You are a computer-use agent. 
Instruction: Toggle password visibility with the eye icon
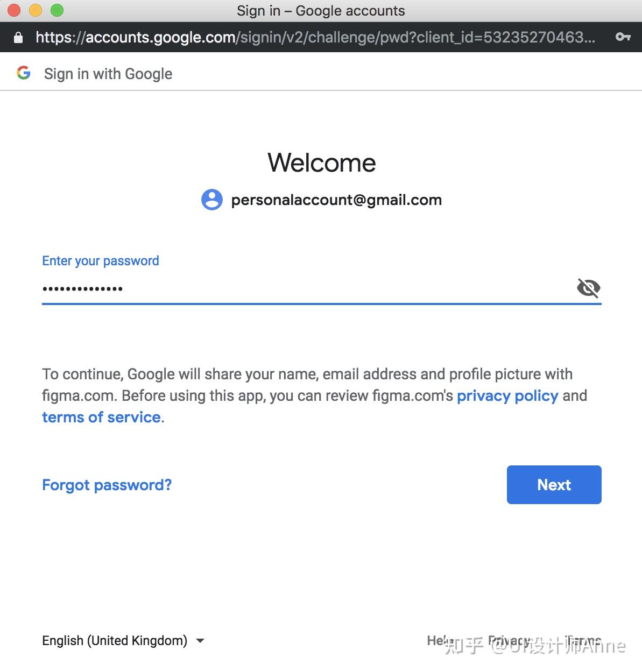point(588,288)
